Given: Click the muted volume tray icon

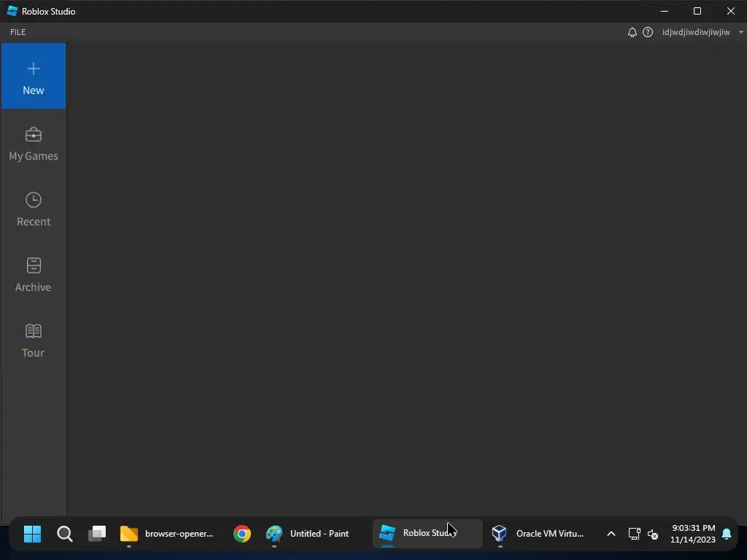Looking at the screenshot, I should click(653, 534).
